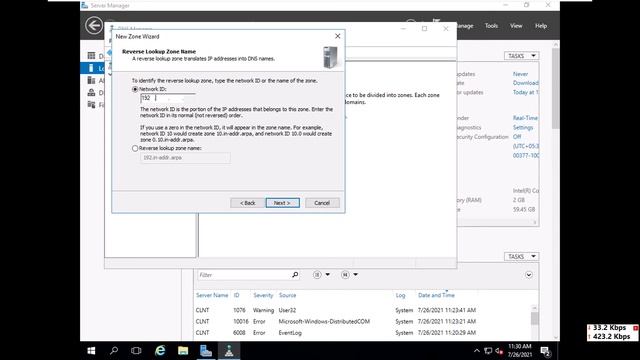Viewport: 640px width, 360px height.
Task: Open the list view options dropdown
Action: 322,275
